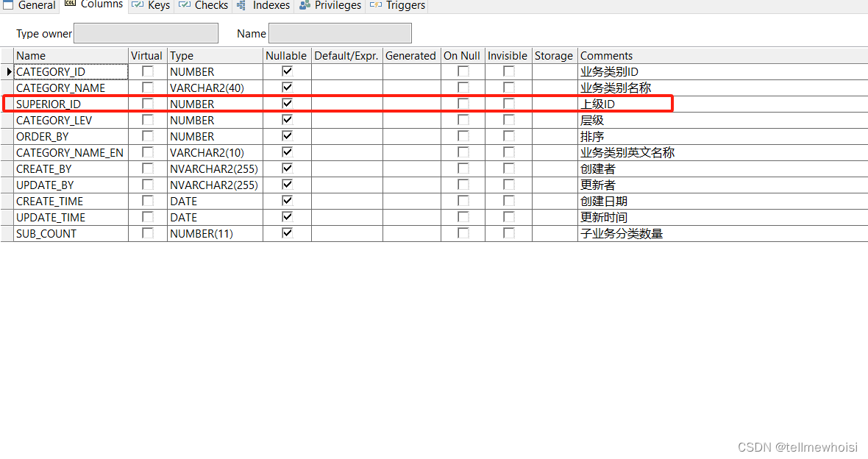Toggle On Null checkbox for CREATE_TIME

pyautogui.click(x=463, y=201)
